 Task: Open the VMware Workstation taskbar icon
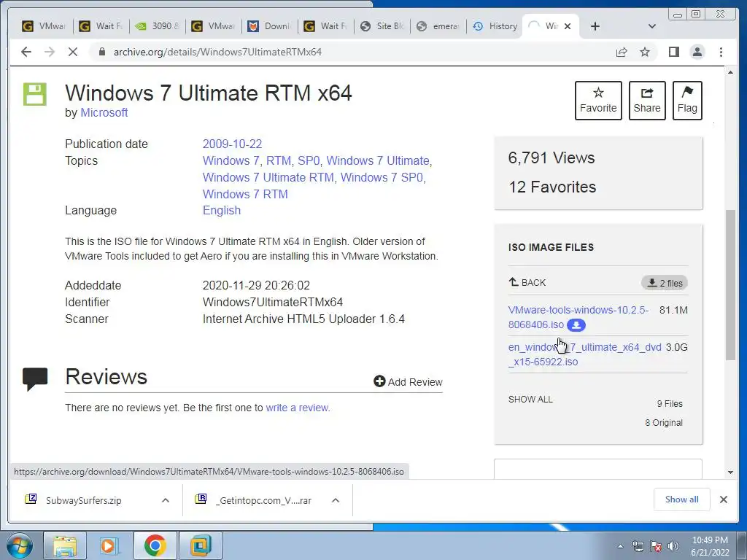coord(200,545)
